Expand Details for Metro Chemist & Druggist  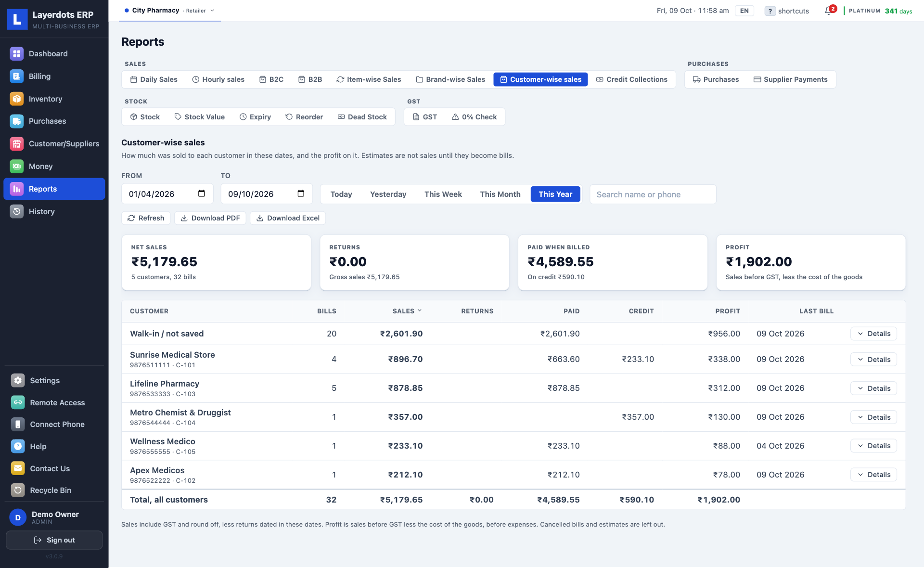[873, 417]
